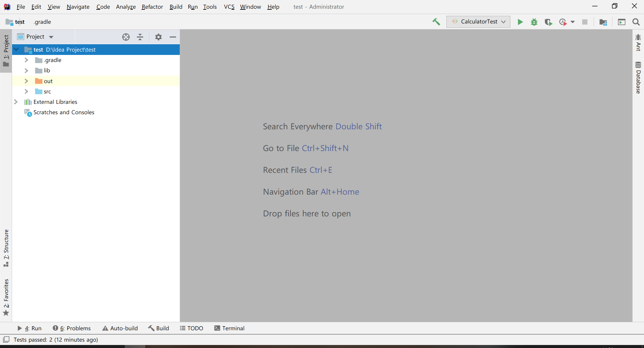Image resolution: width=644 pixels, height=348 pixels.
Task: Open the Build menu
Action: pyautogui.click(x=176, y=7)
